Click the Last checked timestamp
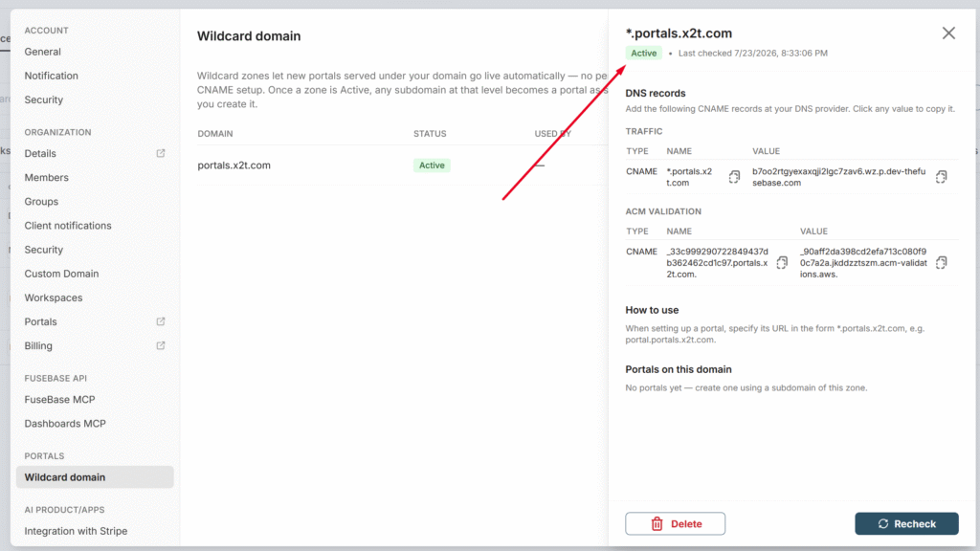Screen dimensions: 980x551 coord(752,54)
